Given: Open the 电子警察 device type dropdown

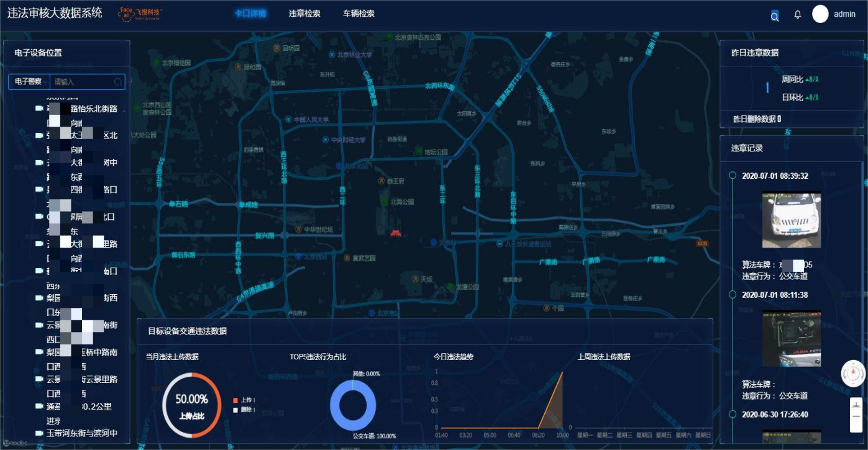Looking at the screenshot, I should [x=29, y=82].
